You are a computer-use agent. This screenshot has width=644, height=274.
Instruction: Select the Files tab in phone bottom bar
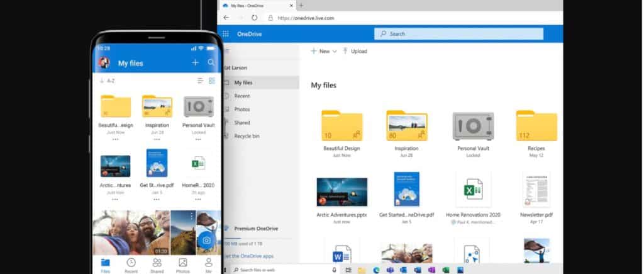(x=106, y=265)
